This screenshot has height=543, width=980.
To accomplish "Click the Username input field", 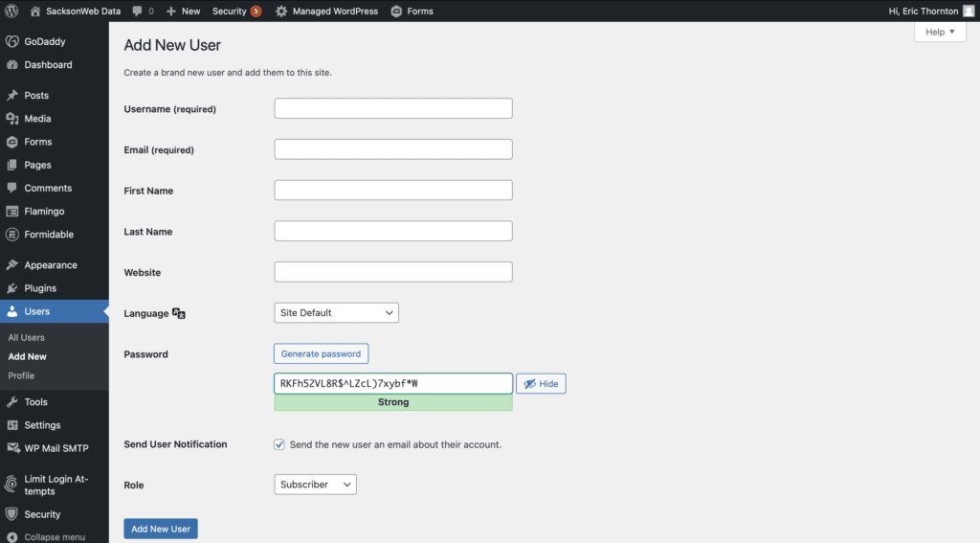I will pos(393,108).
